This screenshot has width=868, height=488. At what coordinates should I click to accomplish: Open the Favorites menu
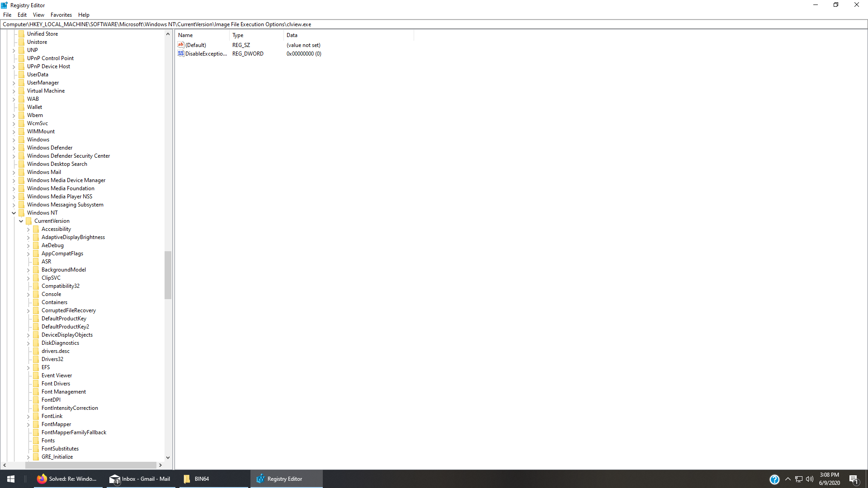(61, 15)
